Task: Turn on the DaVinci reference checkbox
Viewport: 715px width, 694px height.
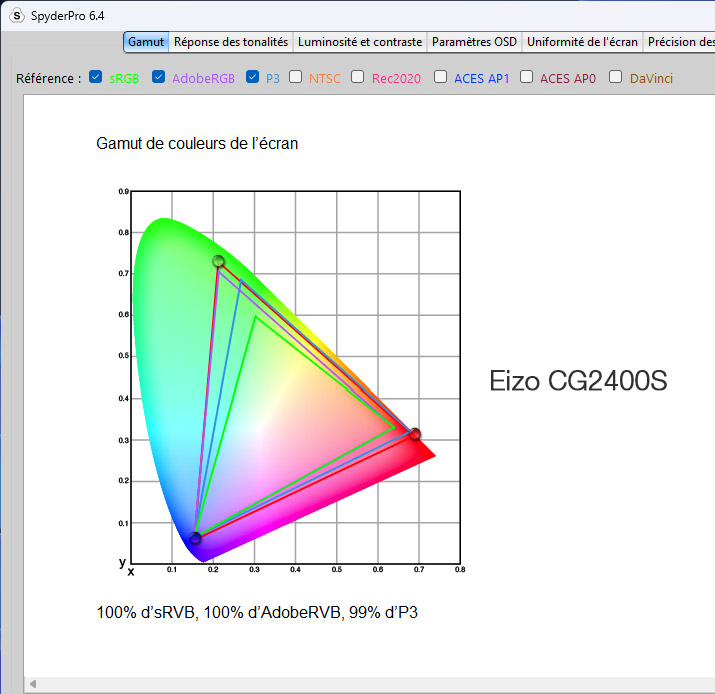Action: (x=615, y=77)
